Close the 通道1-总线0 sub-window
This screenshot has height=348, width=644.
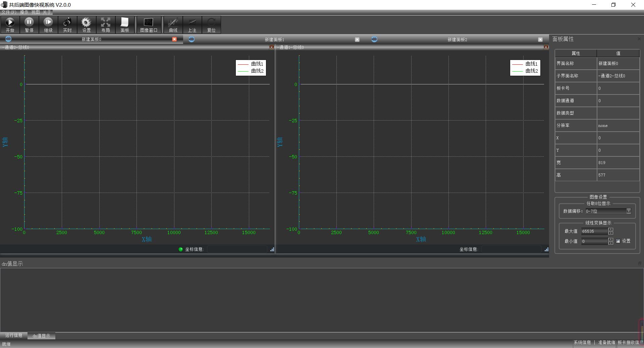(x=546, y=47)
